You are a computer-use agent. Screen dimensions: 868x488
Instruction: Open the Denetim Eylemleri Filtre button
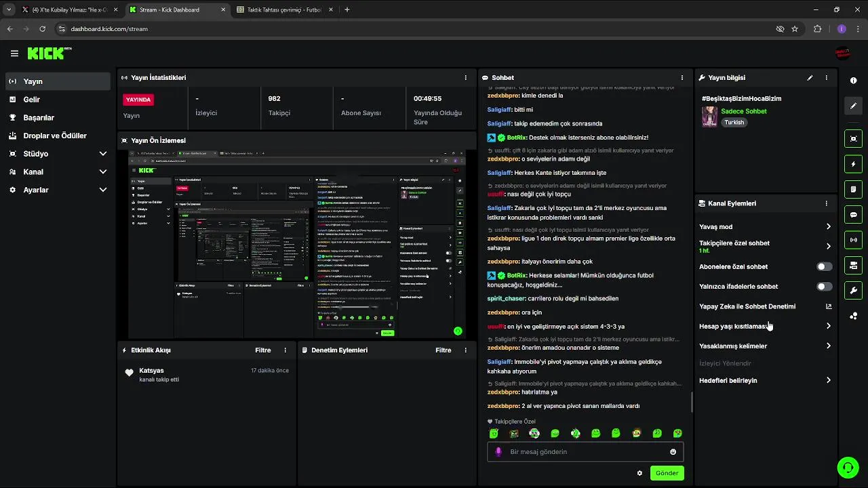click(x=443, y=350)
